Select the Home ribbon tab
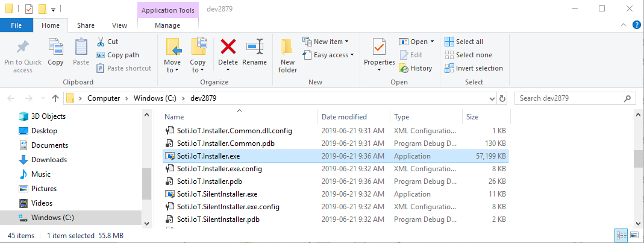 [x=51, y=25]
